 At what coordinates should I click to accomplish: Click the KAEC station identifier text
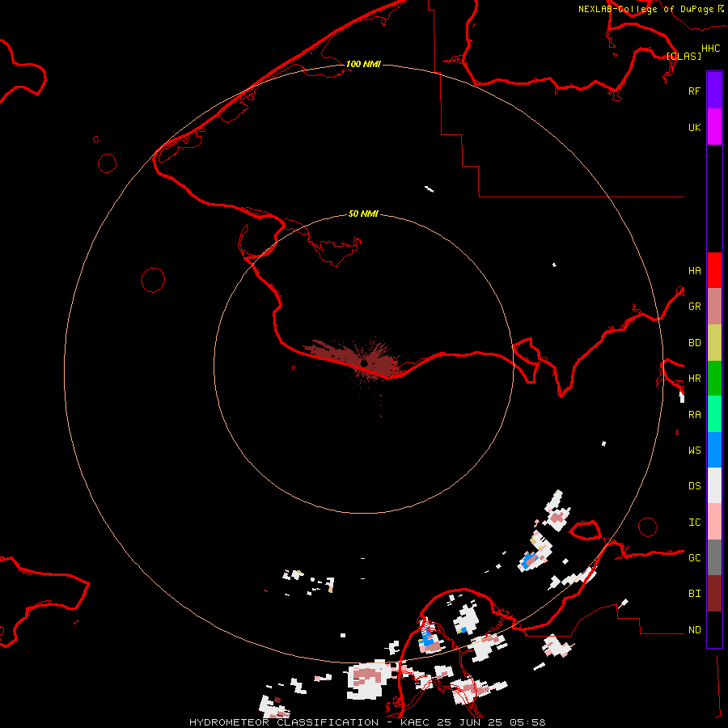(415, 722)
